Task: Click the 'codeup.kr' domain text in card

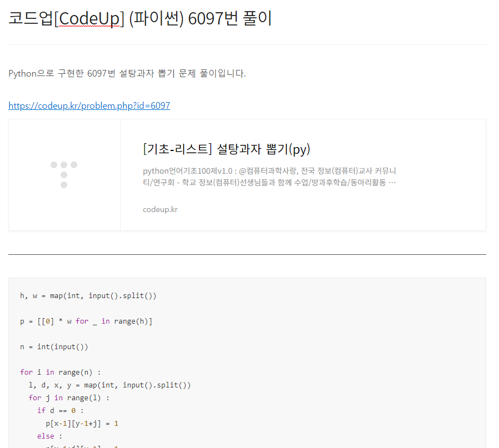Action: click(160, 209)
